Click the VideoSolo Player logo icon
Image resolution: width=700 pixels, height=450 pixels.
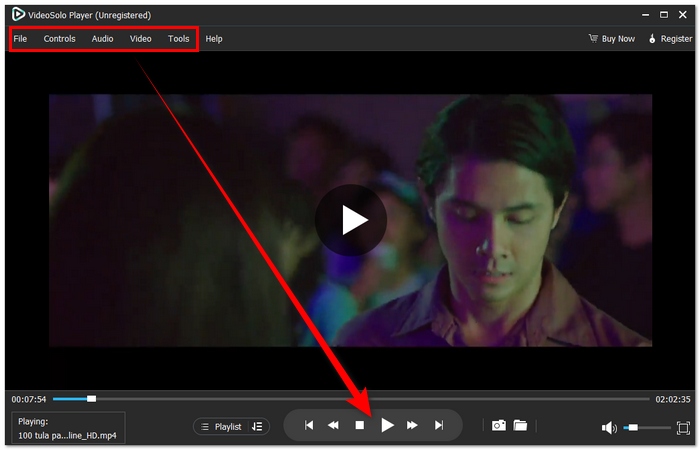pyautogui.click(x=18, y=14)
